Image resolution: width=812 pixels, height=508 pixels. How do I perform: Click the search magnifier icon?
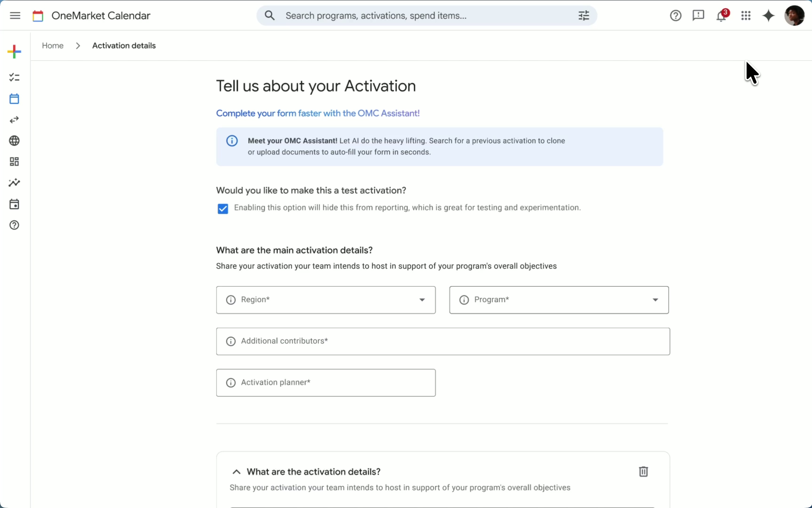coord(270,16)
